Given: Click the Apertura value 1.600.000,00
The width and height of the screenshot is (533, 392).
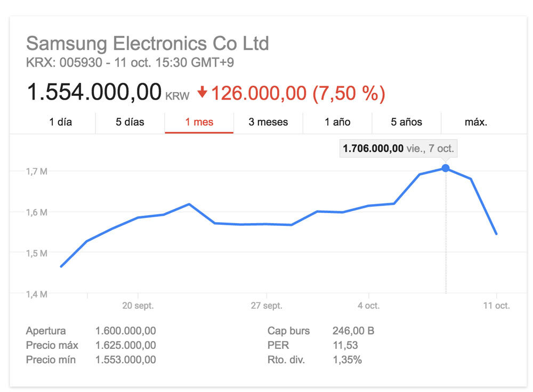Looking at the screenshot, I should coord(126,331).
